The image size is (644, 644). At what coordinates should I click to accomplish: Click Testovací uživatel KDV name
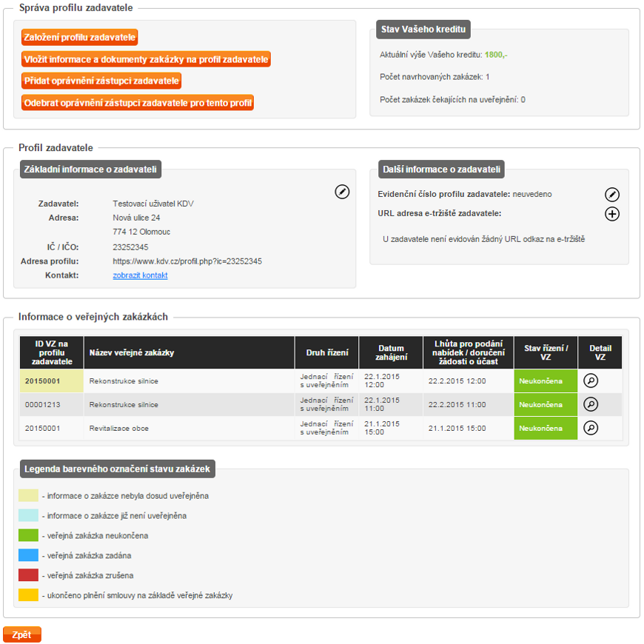tap(153, 204)
